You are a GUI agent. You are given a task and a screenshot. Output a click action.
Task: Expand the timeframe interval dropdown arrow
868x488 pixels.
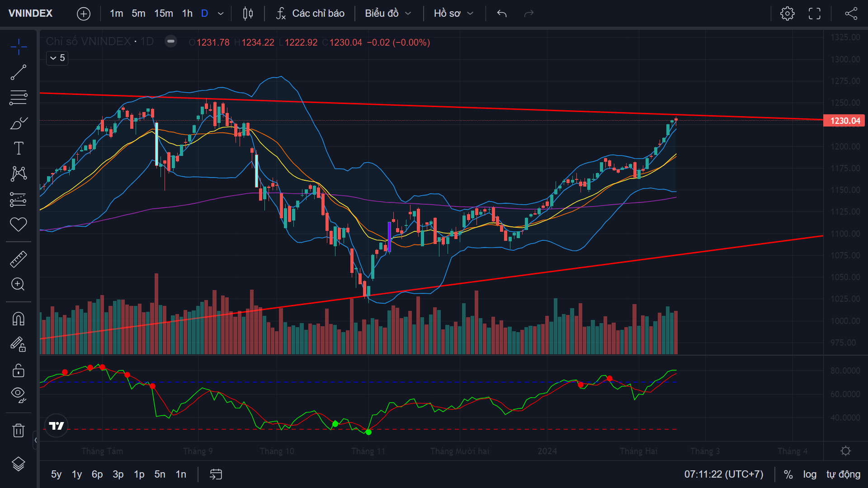click(x=221, y=14)
